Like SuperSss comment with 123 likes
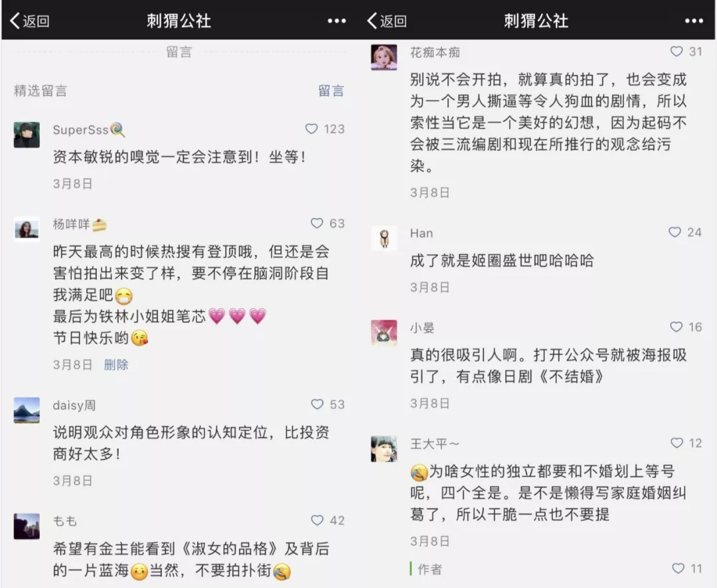 pyautogui.click(x=311, y=129)
